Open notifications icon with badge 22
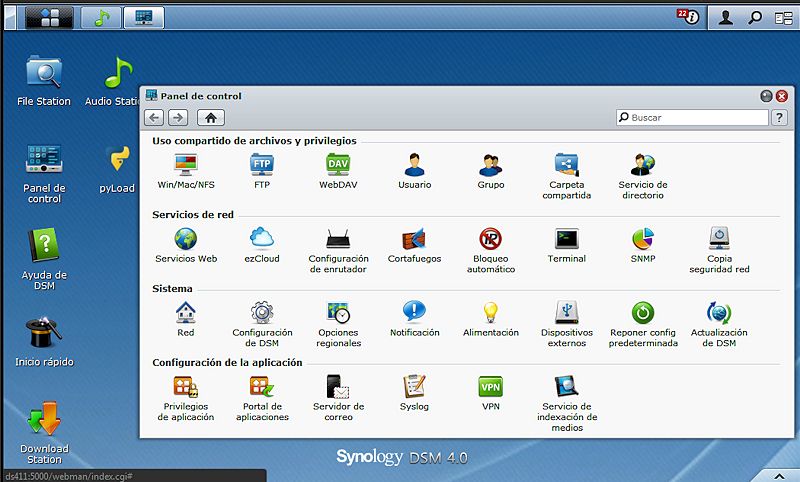800x482 pixels. point(688,17)
